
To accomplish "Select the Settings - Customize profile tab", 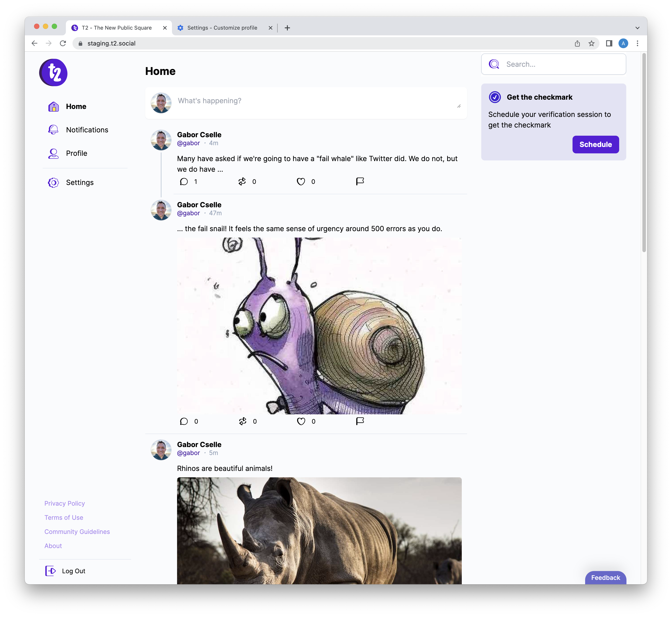I will tap(222, 28).
